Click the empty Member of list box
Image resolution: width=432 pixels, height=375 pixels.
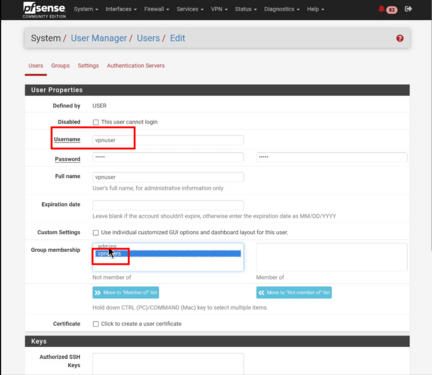click(x=332, y=257)
